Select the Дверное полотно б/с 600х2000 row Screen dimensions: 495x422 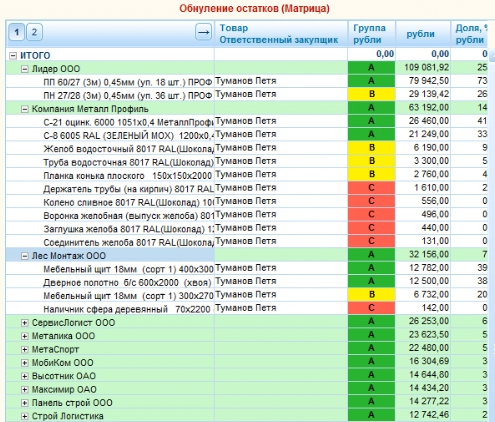(247, 282)
